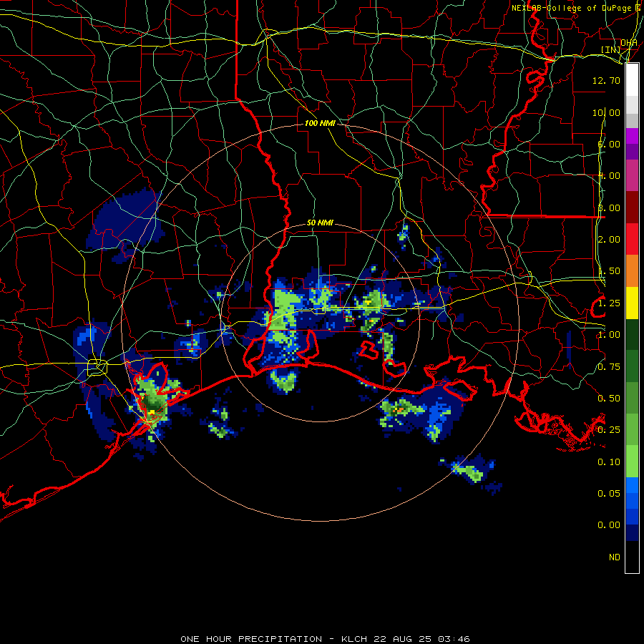The image size is (644, 644).
Task: Select the 1.25 scale value
Action: coord(609,303)
